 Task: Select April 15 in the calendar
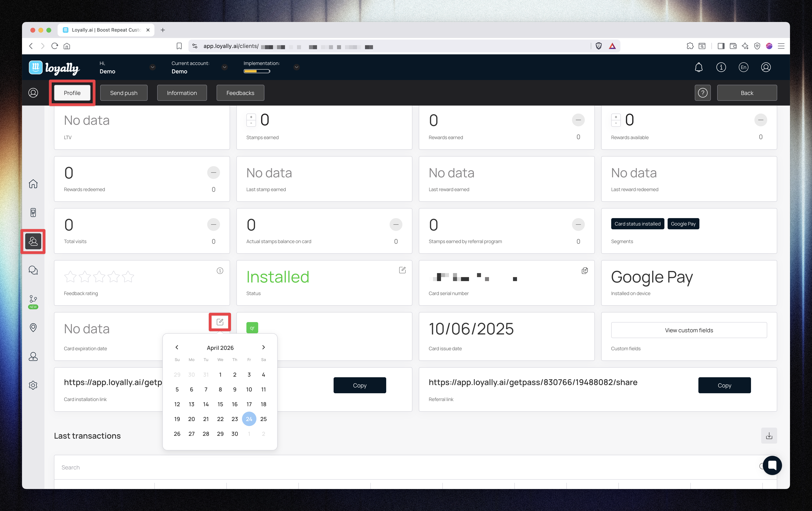(220, 404)
